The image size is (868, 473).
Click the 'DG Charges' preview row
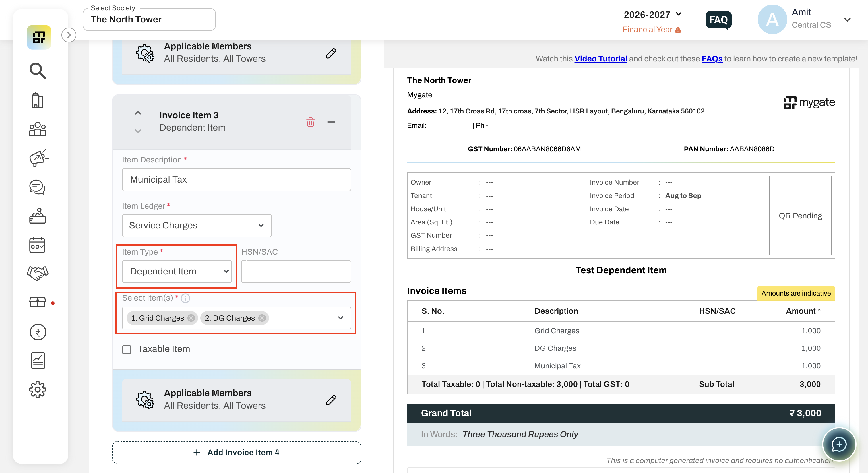pyautogui.click(x=621, y=348)
